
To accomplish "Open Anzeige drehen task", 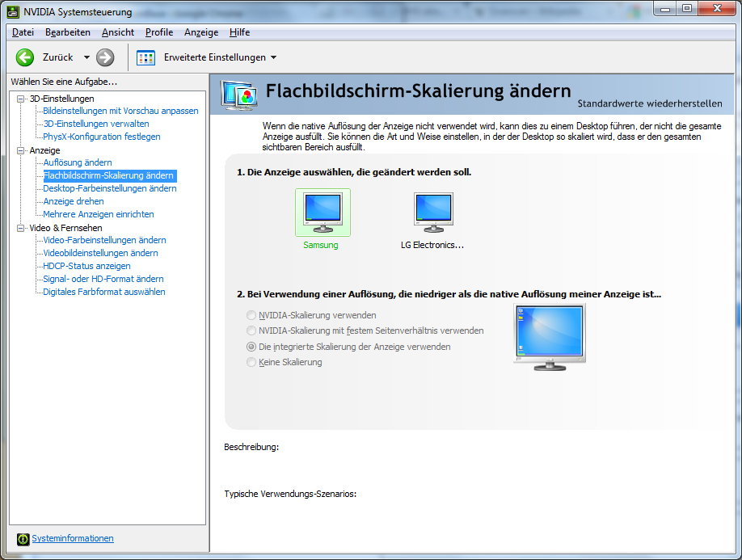I will click(x=74, y=201).
